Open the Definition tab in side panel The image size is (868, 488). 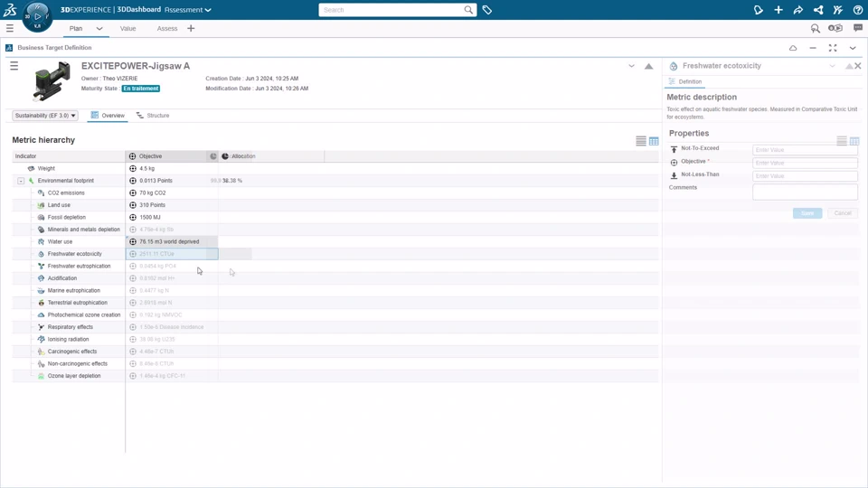pyautogui.click(x=685, y=82)
